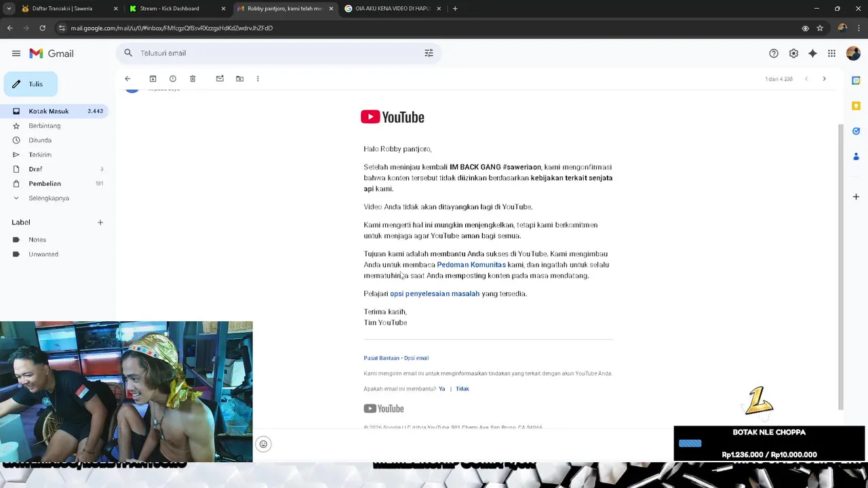Viewport: 868px width, 488px height.
Task: Open Opsi email link
Action: point(416,358)
